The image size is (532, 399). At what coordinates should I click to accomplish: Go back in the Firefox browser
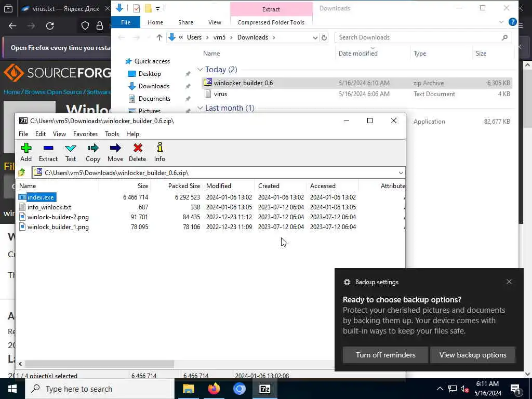tap(12, 26)
